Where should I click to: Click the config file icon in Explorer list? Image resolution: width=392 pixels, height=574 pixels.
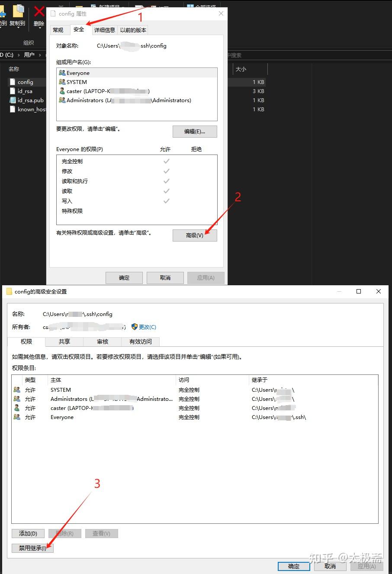point(13,82)
